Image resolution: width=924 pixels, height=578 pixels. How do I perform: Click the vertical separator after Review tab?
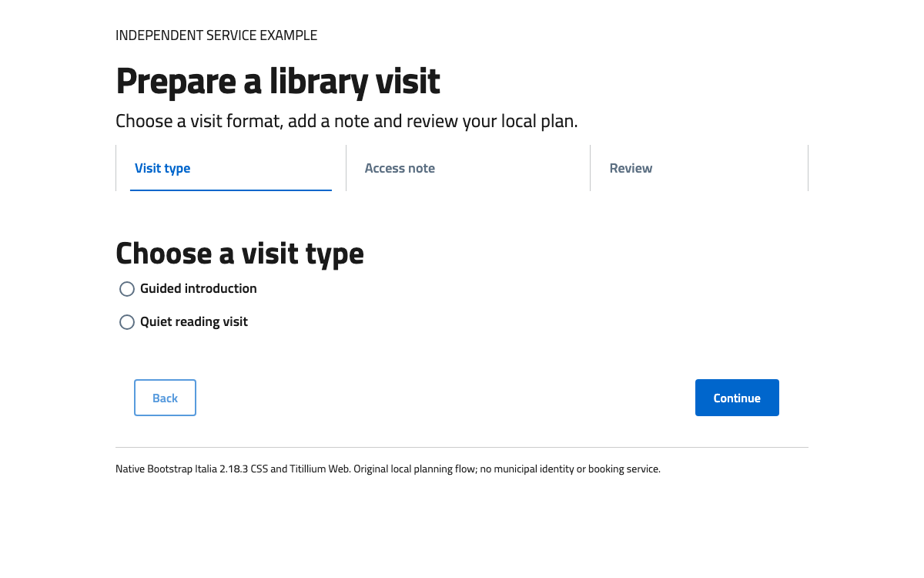click(x=808, y=168)
